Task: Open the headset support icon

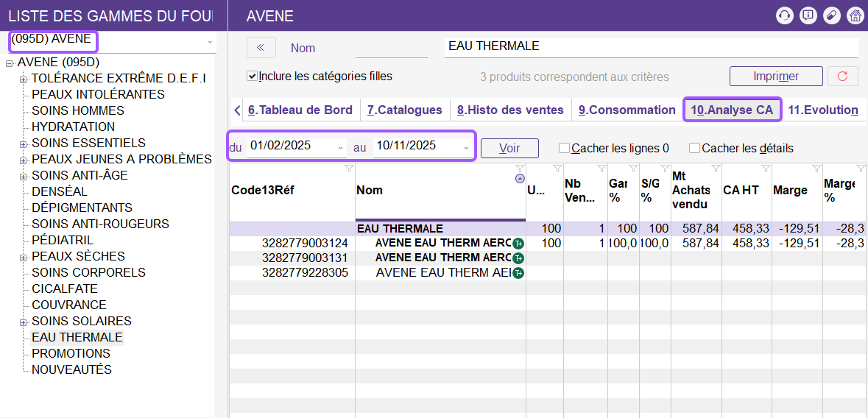Action: pos(786,15)
